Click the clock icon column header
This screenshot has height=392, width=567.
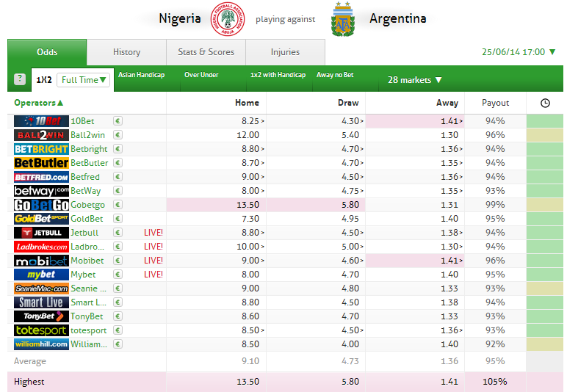point(545,103)
